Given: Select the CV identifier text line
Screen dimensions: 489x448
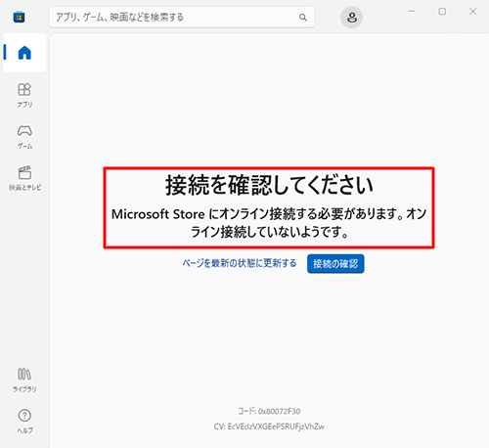Looking at the screenshot, I should [269, 426].
